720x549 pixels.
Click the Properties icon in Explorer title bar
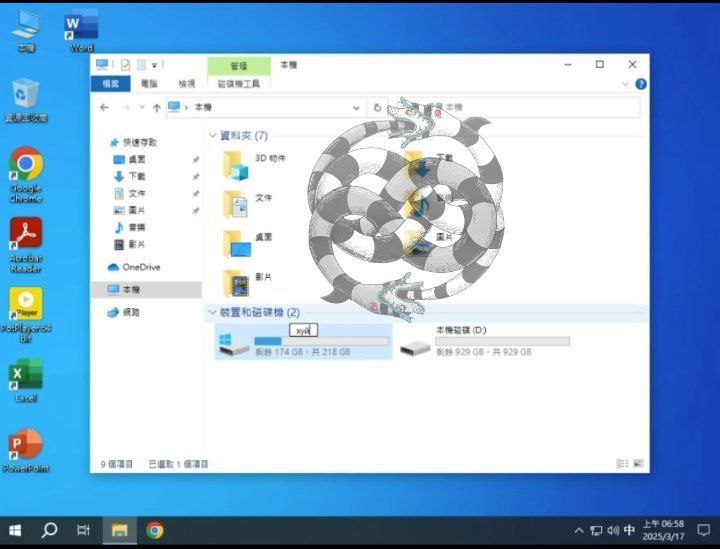pyautogui.click(x=125, y=65)
